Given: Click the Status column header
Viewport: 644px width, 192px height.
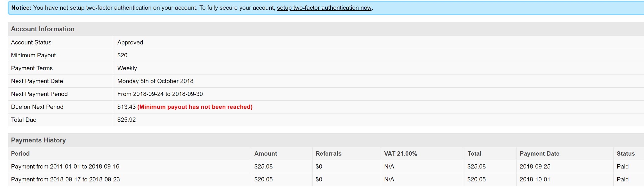Looking at the screenshot, I should point(625,154).
